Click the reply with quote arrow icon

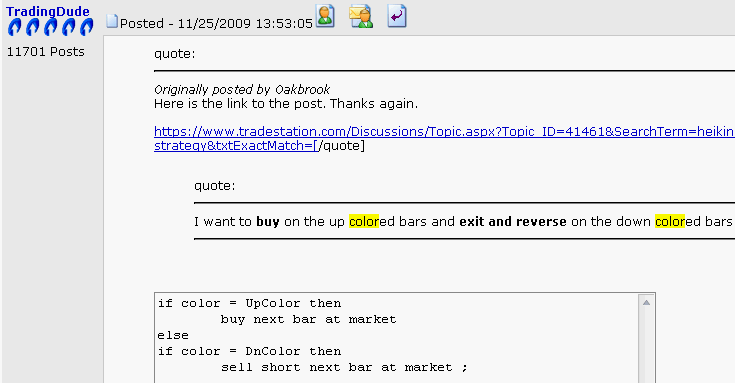click(397, 16)
